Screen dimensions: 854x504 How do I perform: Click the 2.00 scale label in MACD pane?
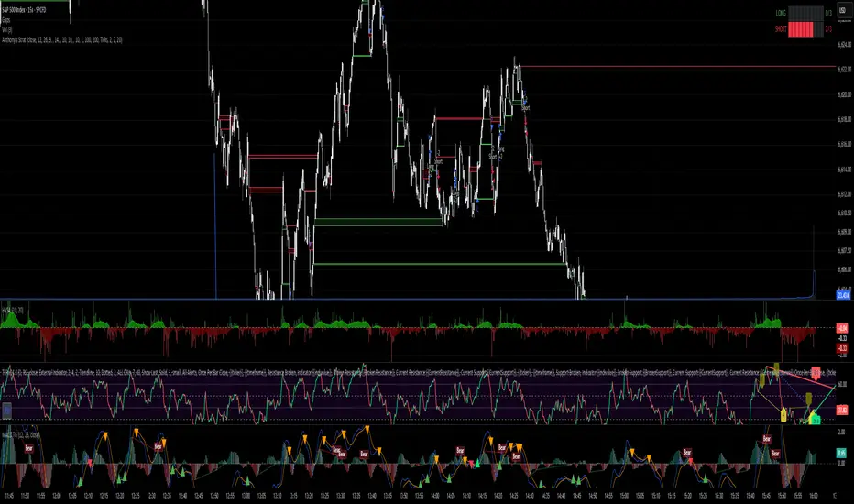pos(841,432)
